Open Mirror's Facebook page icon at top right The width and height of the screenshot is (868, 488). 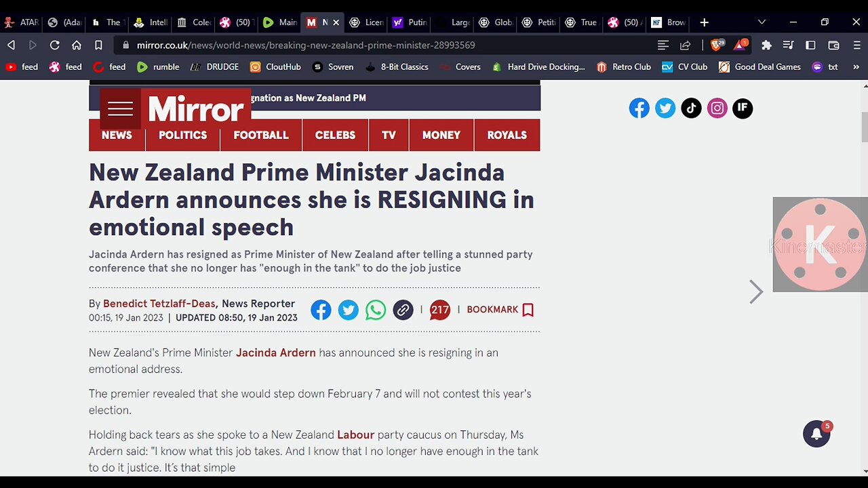coord(639,108)
